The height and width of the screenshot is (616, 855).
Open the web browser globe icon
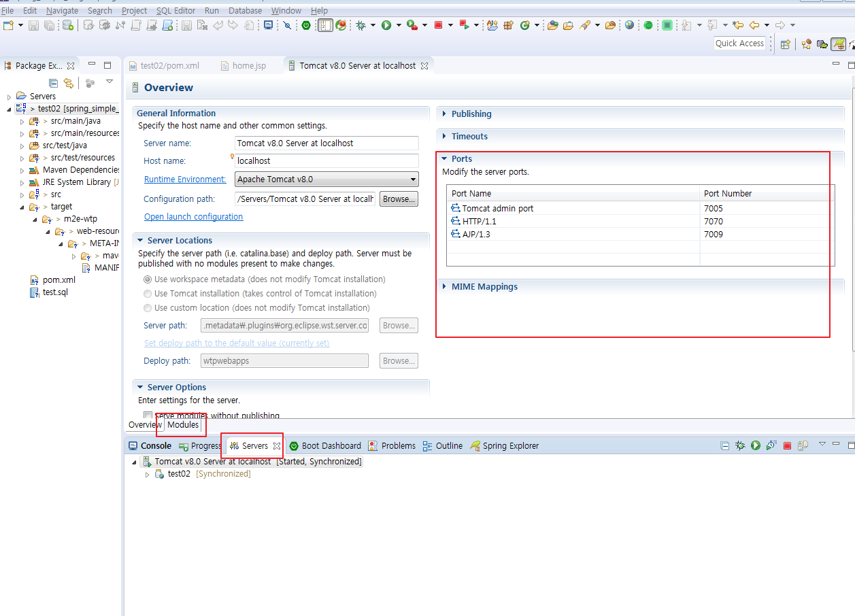click(629, 25)
